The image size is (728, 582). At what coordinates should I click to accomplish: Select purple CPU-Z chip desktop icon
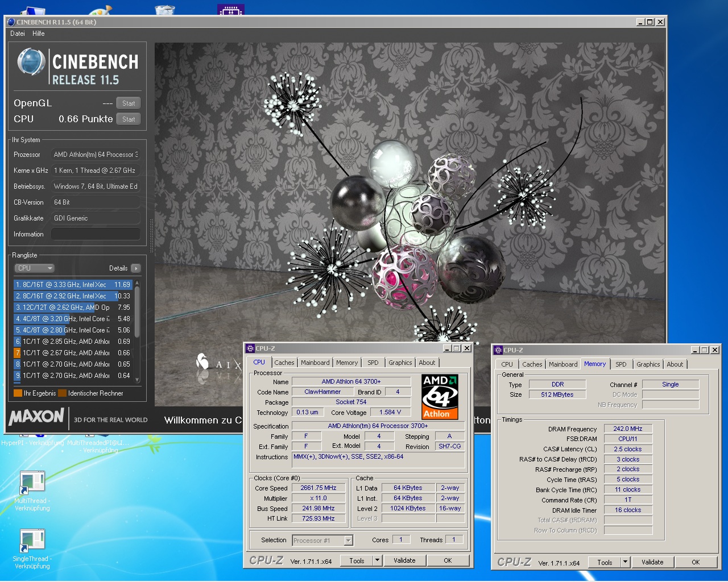tap(231, 10)
